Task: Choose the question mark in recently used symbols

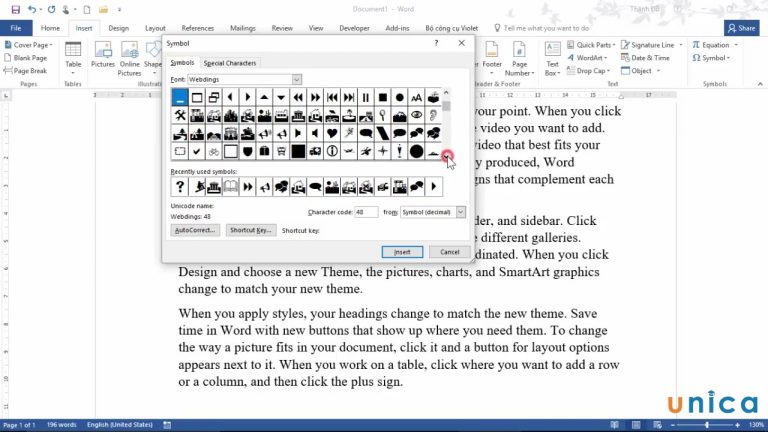Action: click(x=180, y=187)
